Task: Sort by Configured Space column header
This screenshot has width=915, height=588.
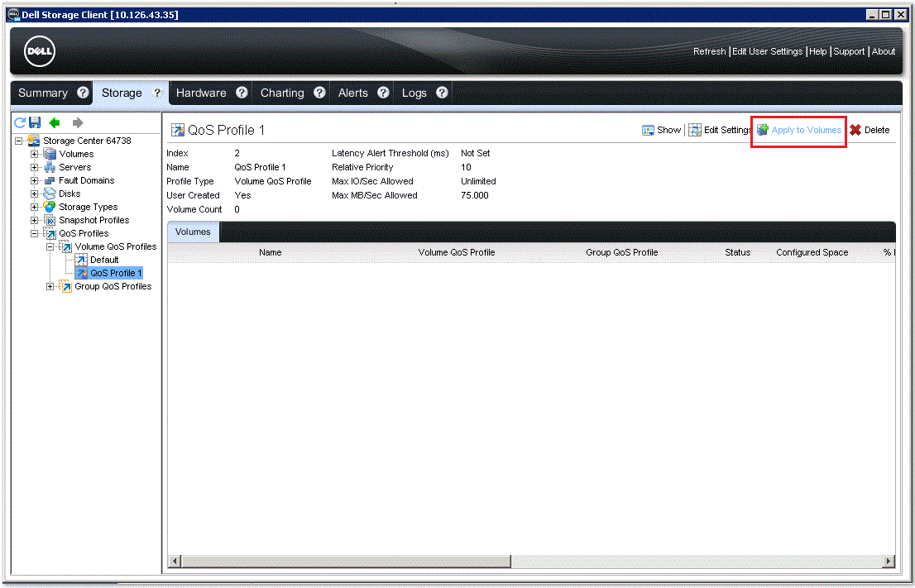Action: 812,252
